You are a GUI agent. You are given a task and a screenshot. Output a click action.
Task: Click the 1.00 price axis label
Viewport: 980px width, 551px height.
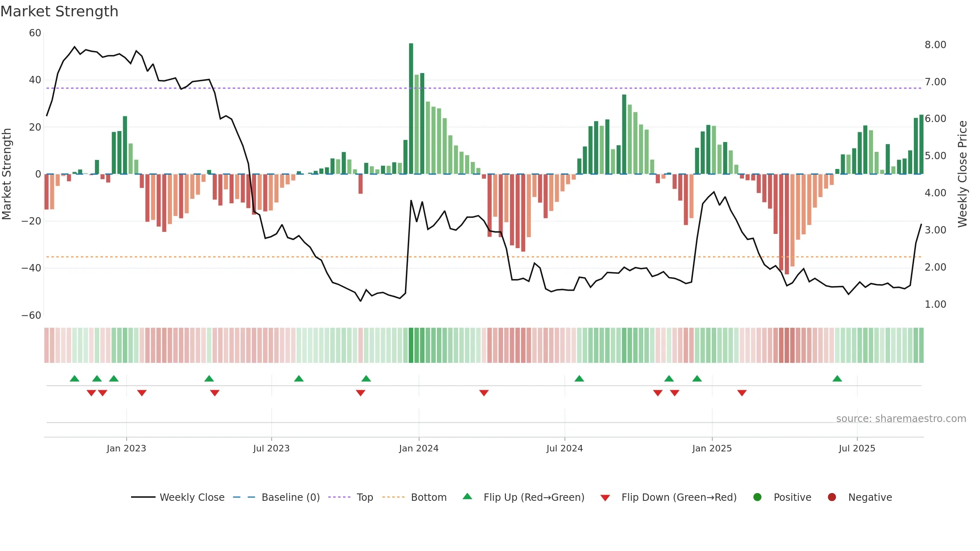pyautogui.click(x=935, y=304)
